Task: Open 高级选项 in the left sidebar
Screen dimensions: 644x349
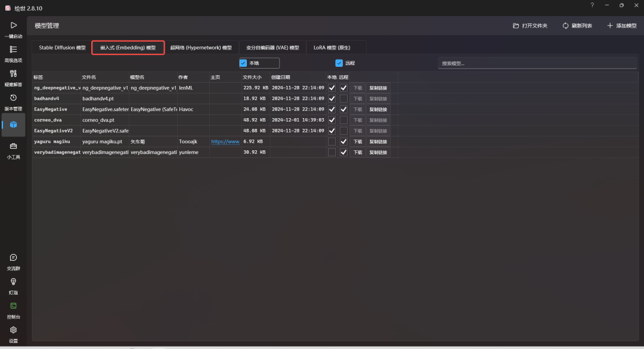Action: [x=13, y=50]
